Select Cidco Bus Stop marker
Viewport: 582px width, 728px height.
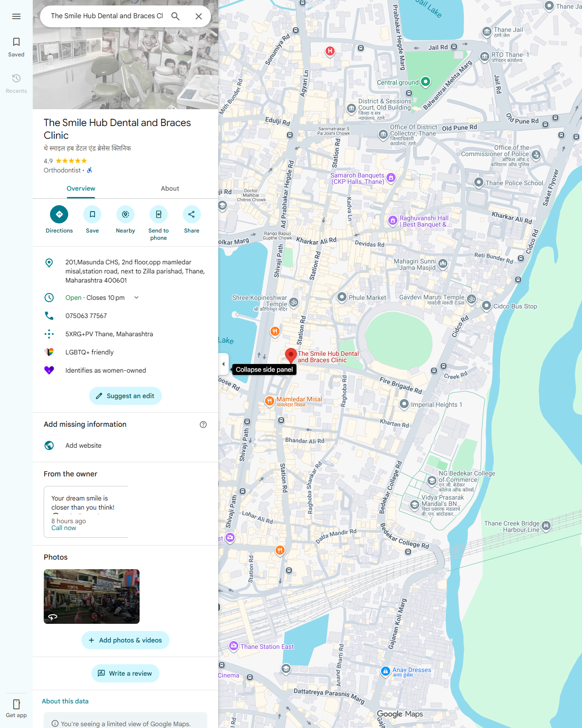point(487,306)
